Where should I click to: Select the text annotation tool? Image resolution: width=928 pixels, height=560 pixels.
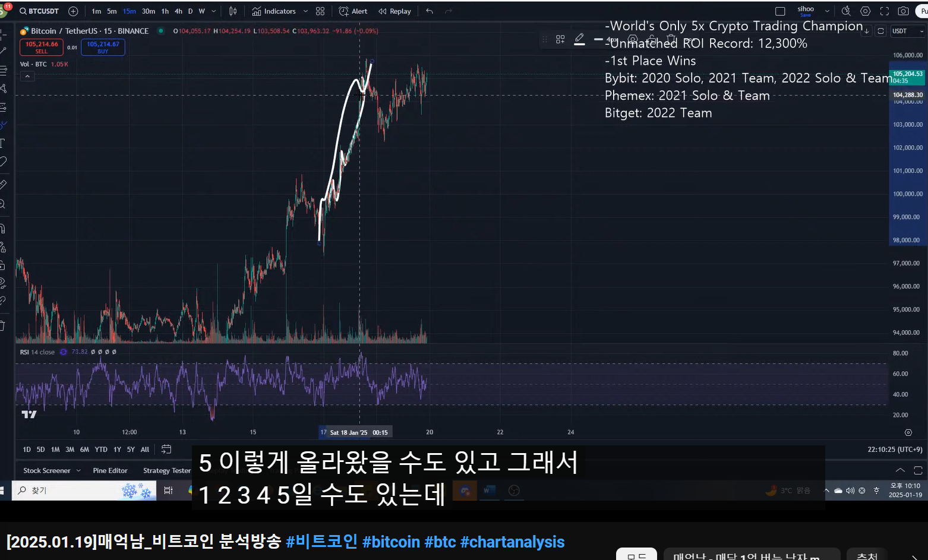pos(3,143)
